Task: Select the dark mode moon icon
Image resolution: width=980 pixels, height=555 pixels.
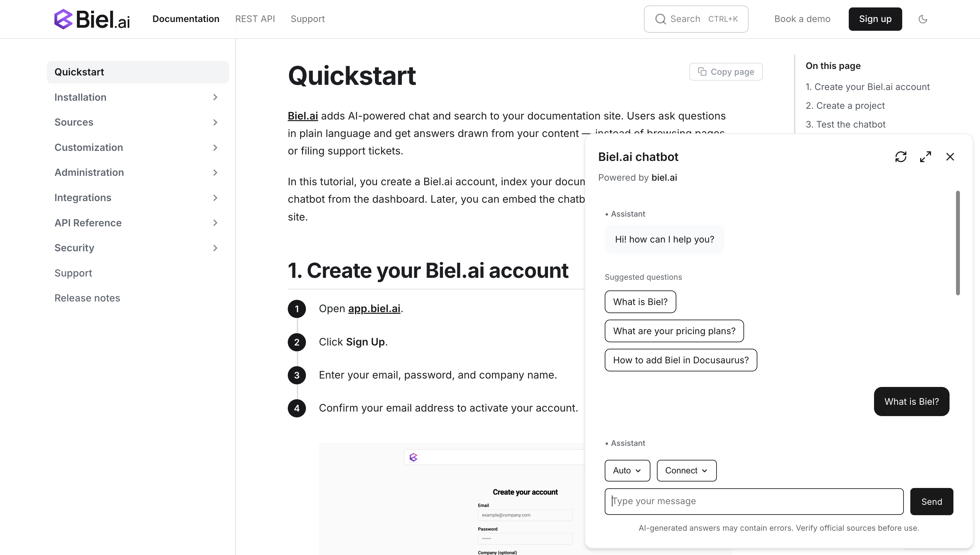Action: [923, 19]
